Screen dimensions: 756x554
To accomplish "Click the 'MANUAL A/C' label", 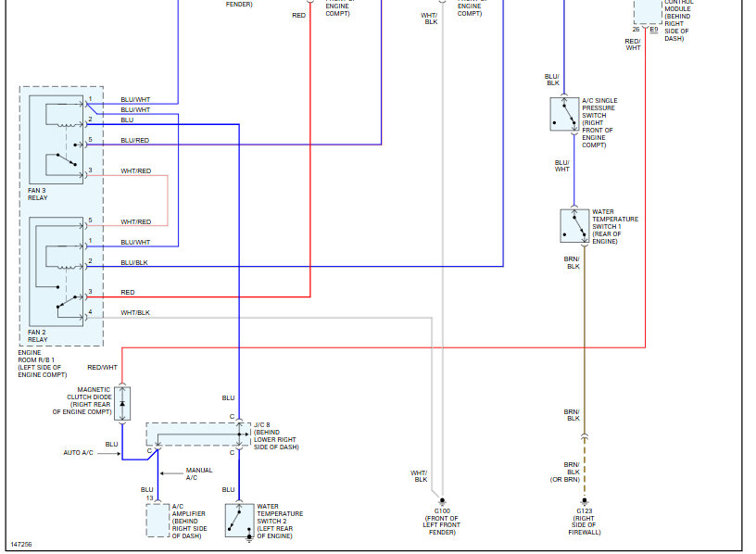I will tap(199, 473).
